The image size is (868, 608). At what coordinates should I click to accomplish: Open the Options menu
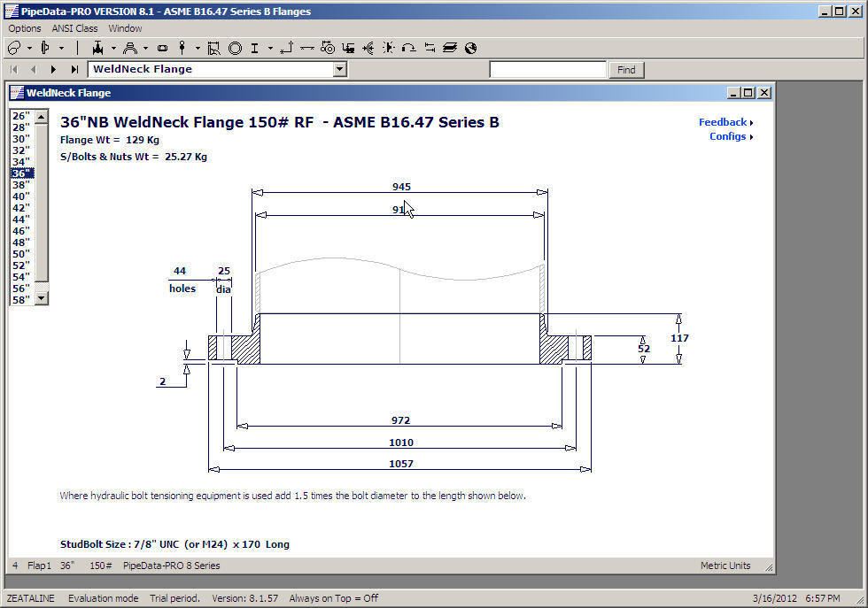(25, 28)
